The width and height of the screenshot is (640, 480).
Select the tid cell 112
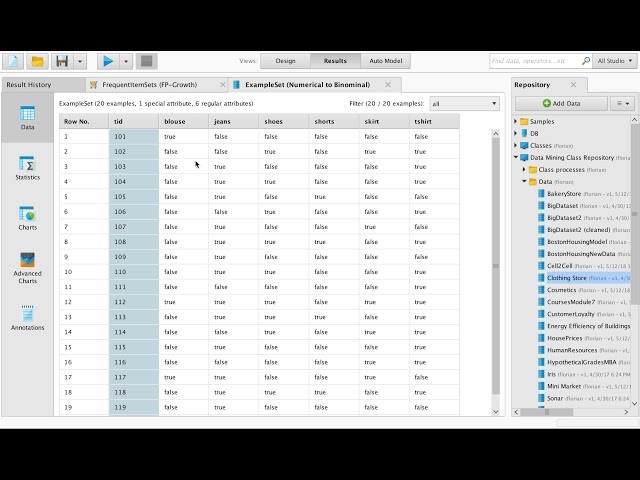click(134, 302)
